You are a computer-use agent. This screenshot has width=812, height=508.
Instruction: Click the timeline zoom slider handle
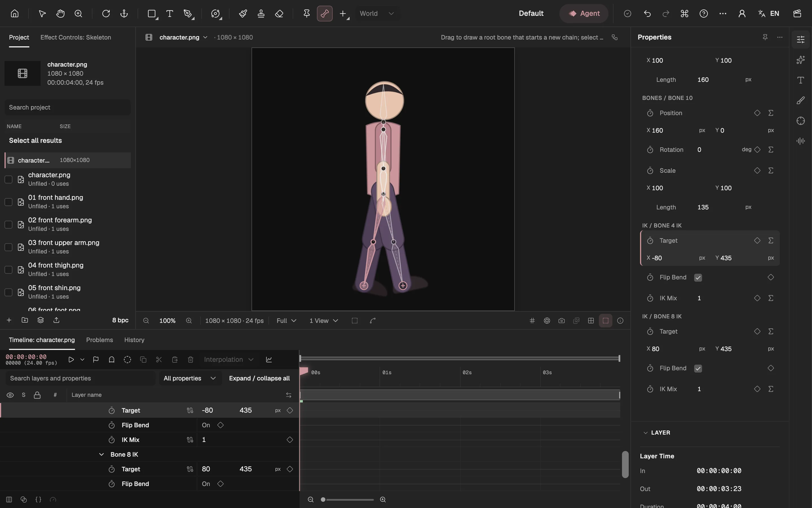pyautogui.click(x=323, y=500)
